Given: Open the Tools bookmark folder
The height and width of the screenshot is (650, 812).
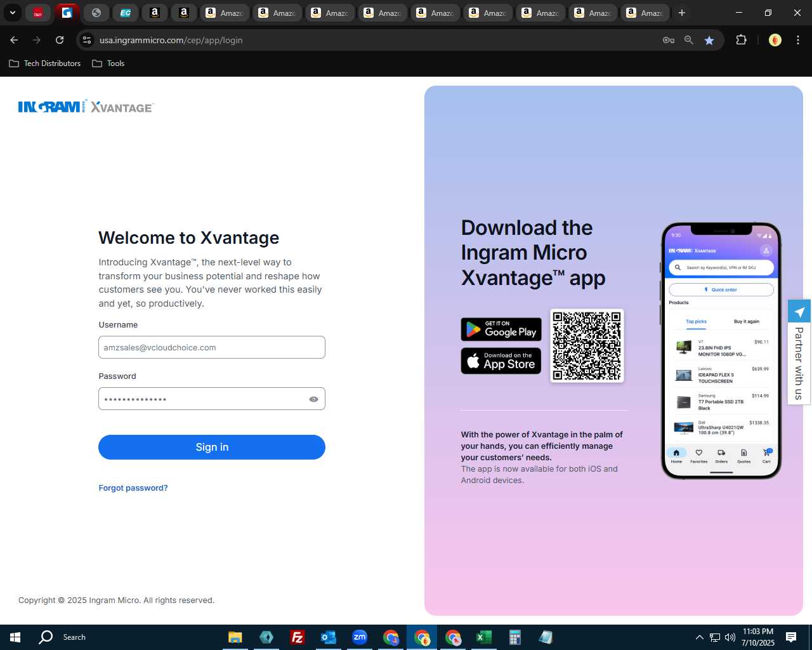Looking at the screenshot, I should (108, 63).
